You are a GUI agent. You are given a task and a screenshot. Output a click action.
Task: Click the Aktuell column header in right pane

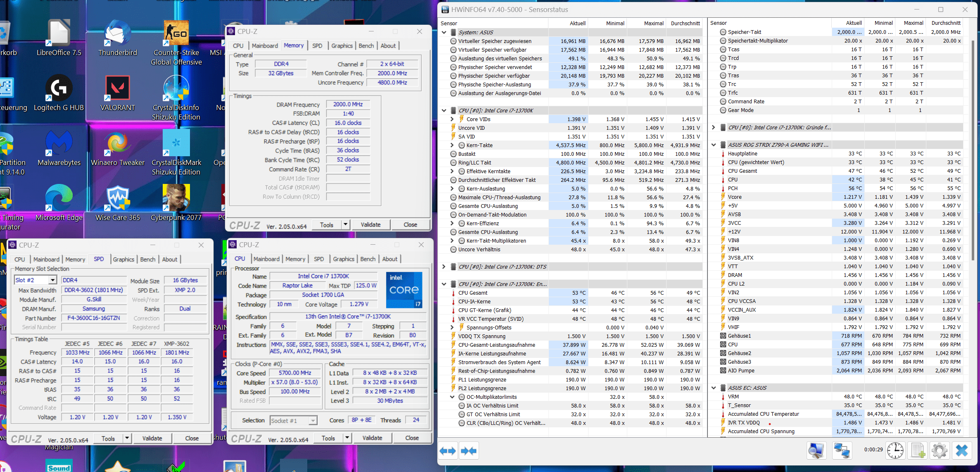click(847, 23)
